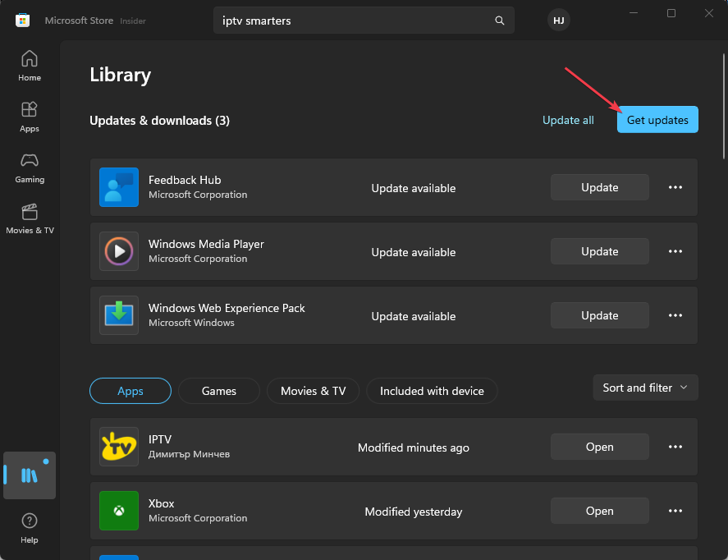Open more options for Feedback Hub

point(675,187)
